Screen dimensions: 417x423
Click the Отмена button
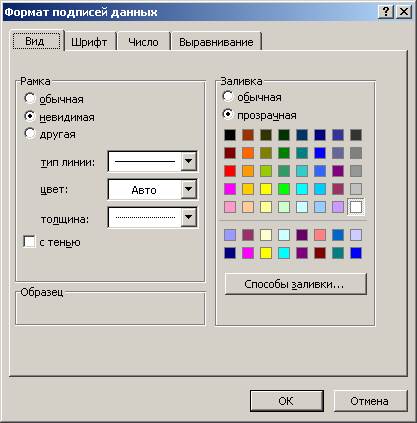click(x=370, y=401)
